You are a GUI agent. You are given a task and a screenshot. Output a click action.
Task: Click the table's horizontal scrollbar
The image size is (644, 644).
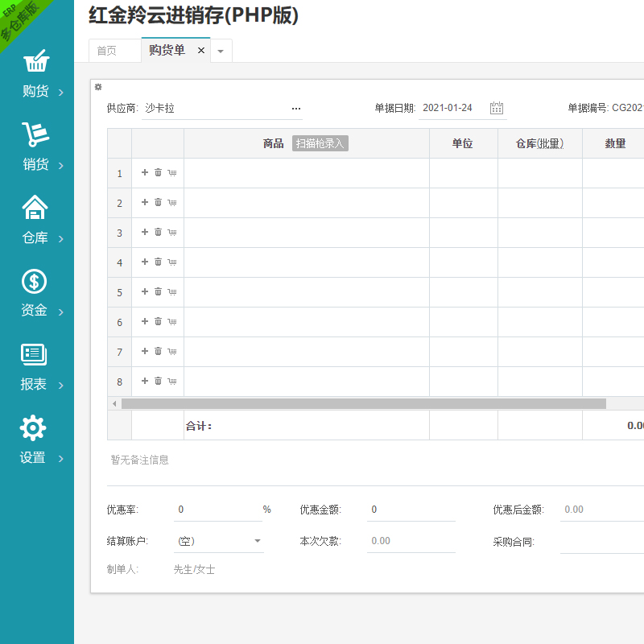362,403
